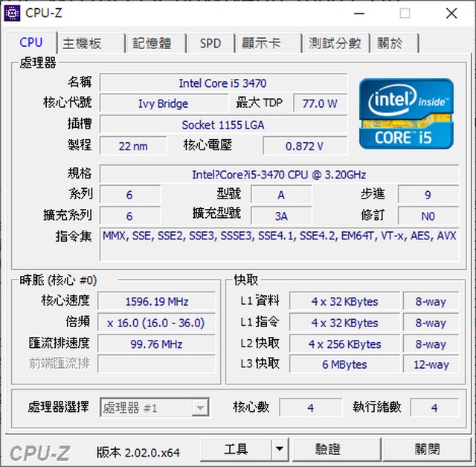Click the L3 快取 6 MBytes field
The height and width of the screenshot is (467, 476).
[344, 365]
